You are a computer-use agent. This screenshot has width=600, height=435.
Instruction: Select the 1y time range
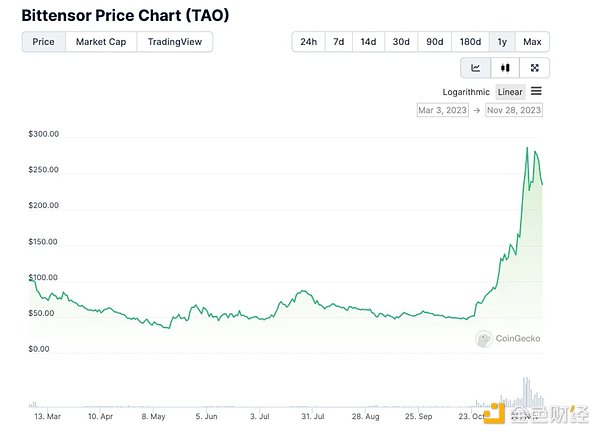[503, 41]
